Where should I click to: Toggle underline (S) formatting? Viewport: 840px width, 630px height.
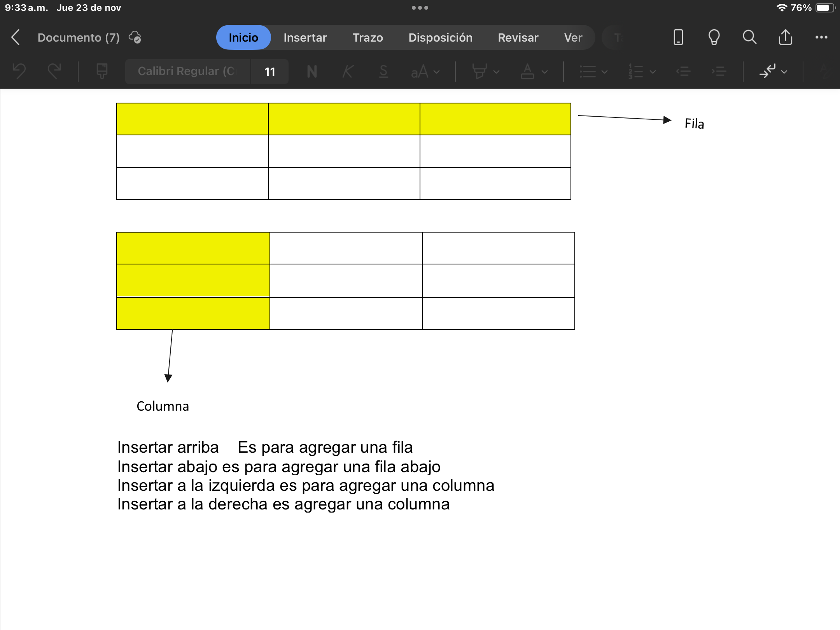383,71
